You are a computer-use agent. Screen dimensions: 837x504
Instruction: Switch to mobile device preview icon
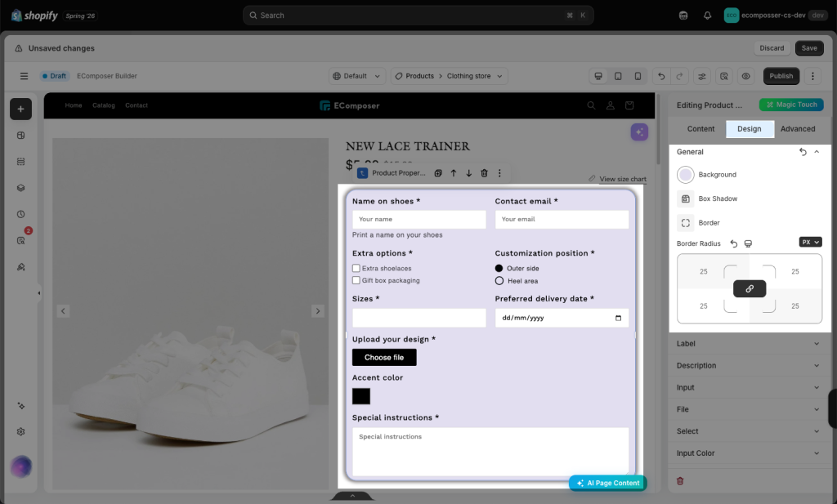[638, 76]
